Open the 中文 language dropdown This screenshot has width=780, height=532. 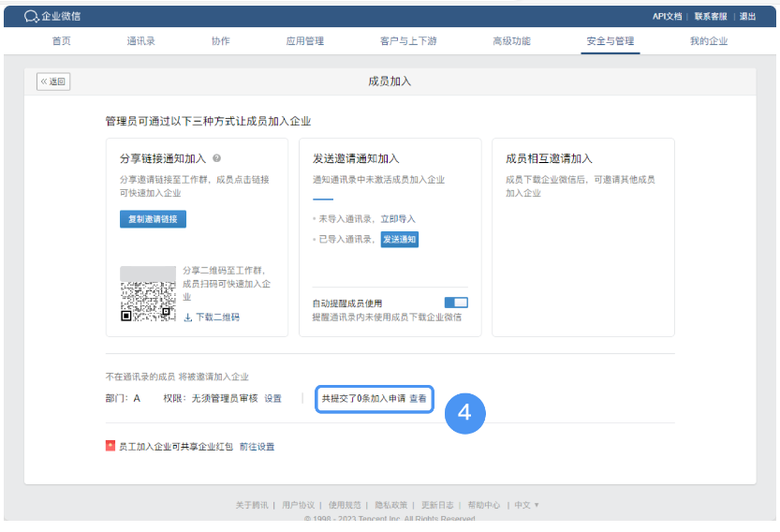click(523, 505)
